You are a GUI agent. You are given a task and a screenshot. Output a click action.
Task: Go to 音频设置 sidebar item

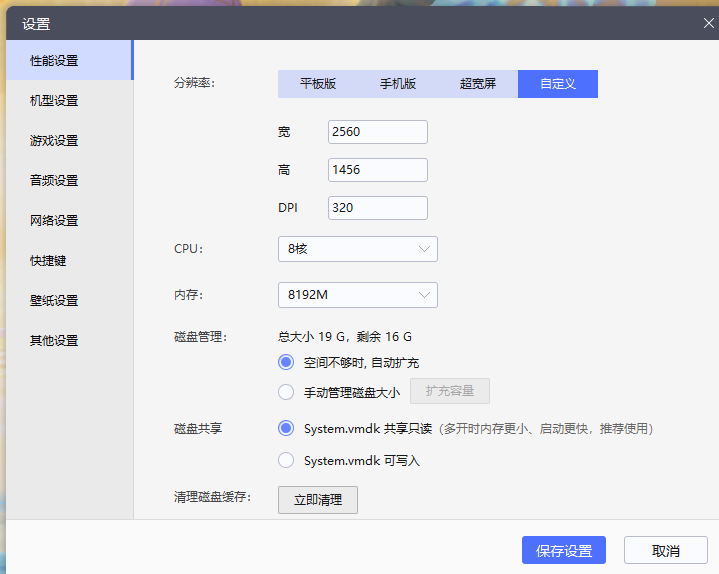(54, 181)
